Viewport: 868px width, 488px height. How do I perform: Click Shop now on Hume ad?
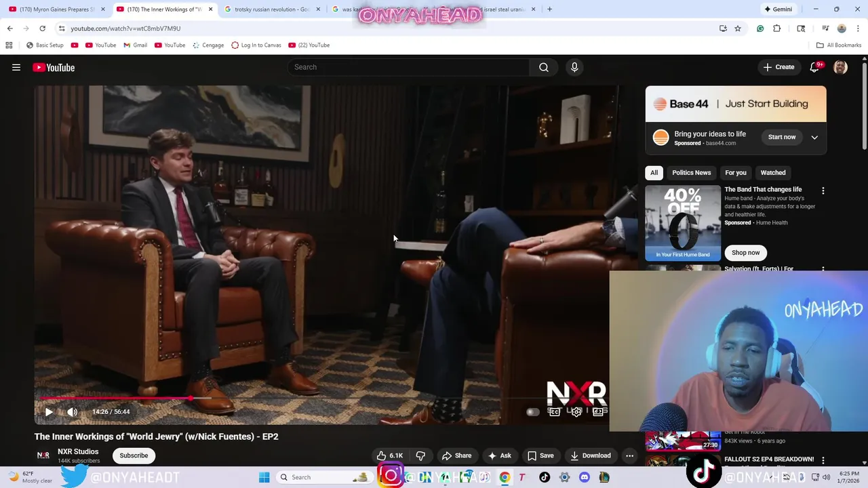point(745,253)
